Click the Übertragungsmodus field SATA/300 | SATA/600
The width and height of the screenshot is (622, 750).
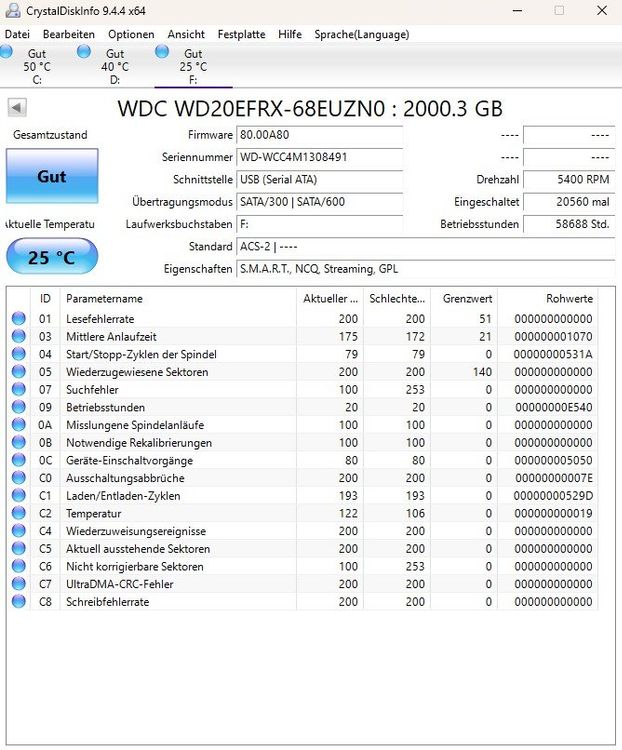[320, 202]
